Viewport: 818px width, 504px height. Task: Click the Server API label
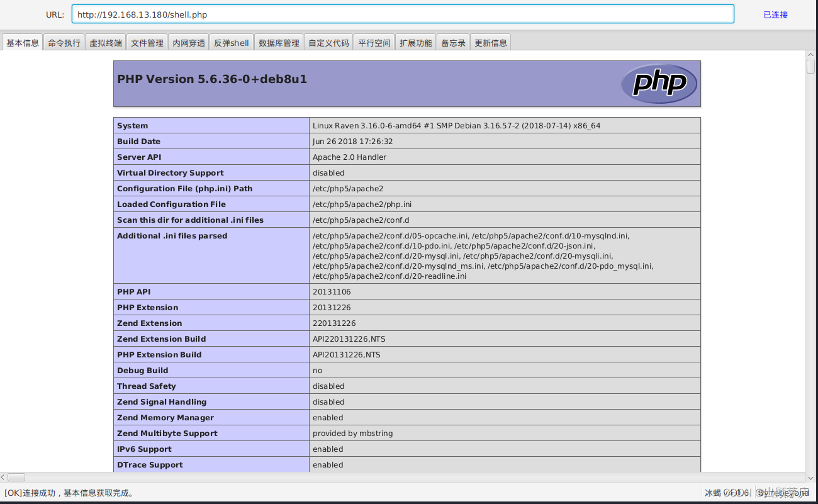pos(139,157)
